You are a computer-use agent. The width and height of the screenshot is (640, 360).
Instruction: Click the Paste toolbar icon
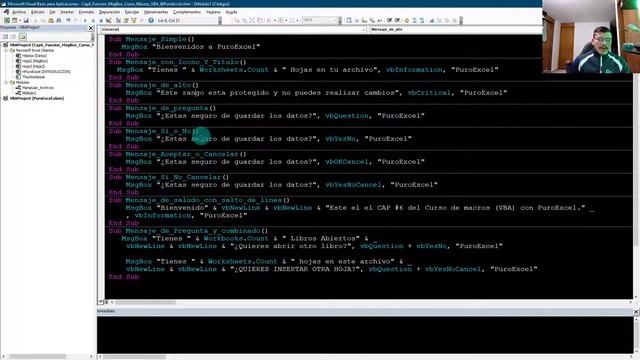[51, 20]
